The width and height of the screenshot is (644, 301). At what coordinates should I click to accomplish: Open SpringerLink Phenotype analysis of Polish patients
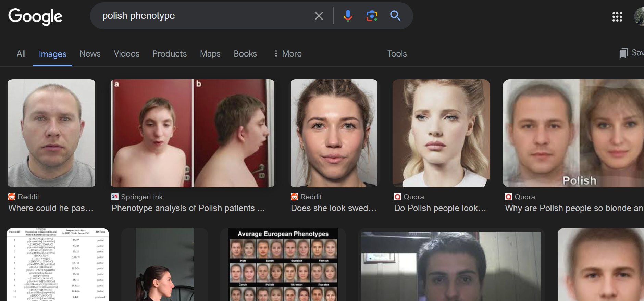tap(188, 208)
